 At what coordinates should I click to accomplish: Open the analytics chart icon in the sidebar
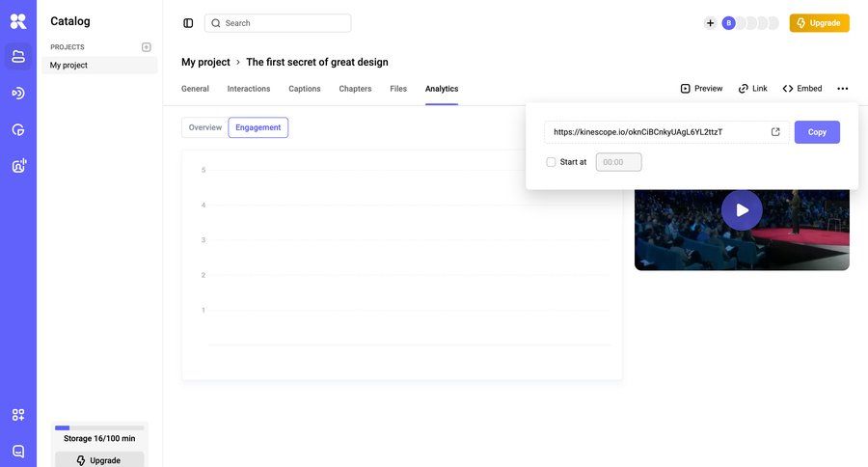(18, 129)
